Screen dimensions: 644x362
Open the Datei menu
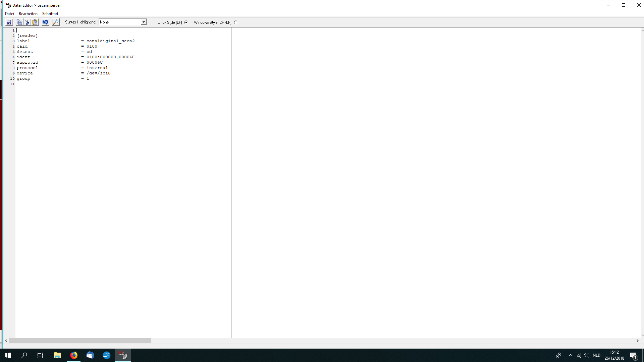[9, 14]
